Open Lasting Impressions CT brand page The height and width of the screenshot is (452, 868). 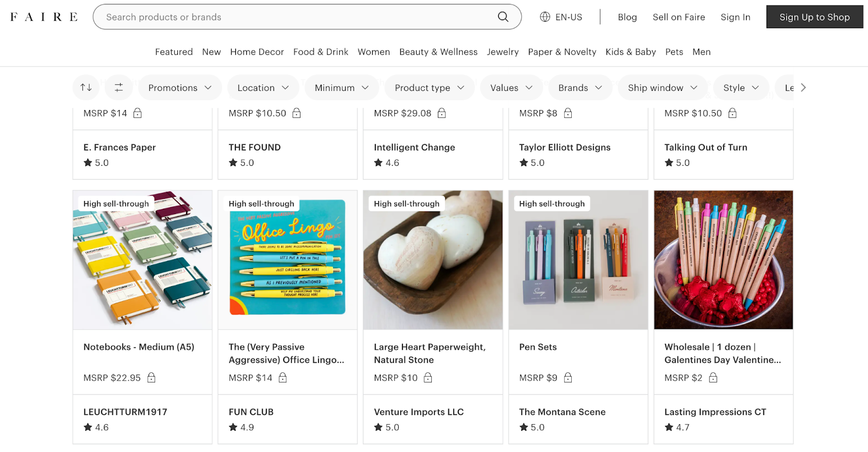(715, 412)
